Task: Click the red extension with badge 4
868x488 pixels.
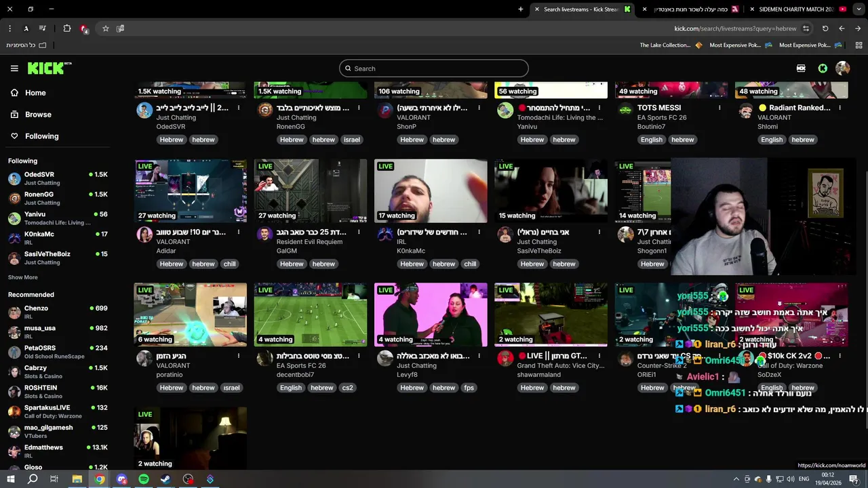Action: (83, 28)
